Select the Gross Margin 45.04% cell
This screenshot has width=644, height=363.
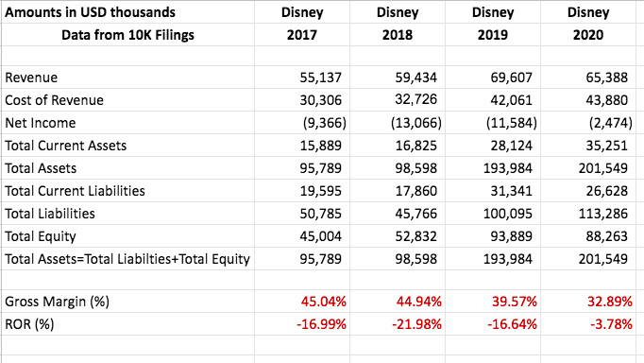pyautogui.click(x=302, y=302)
